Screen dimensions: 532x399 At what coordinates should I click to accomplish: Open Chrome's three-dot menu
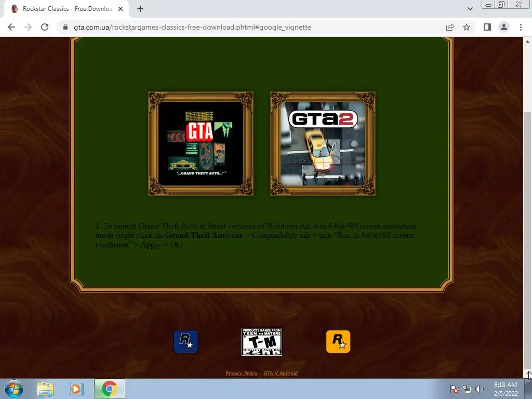(521, 27)
